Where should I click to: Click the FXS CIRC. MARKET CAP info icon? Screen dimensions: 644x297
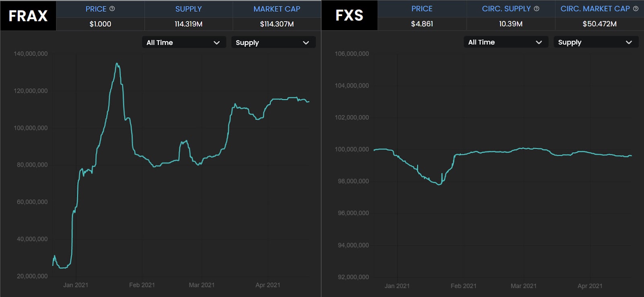pos(636,8)
